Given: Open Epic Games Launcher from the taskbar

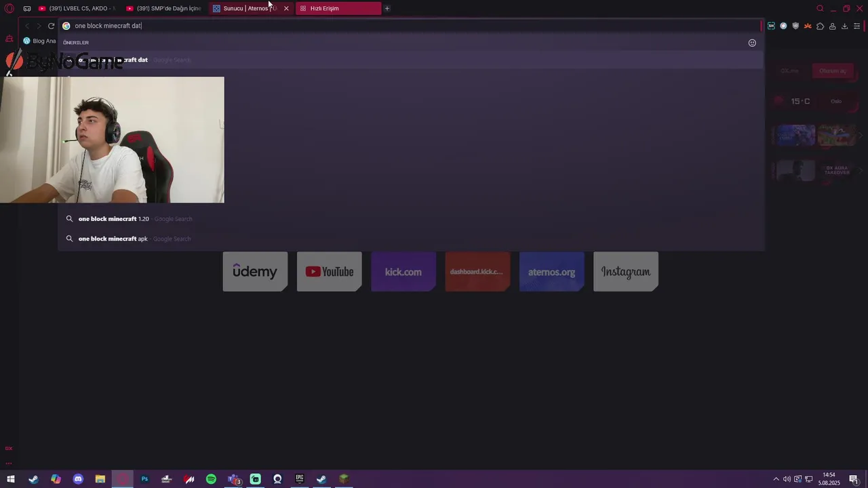Looking at the screenshot, I should (300, 479).
